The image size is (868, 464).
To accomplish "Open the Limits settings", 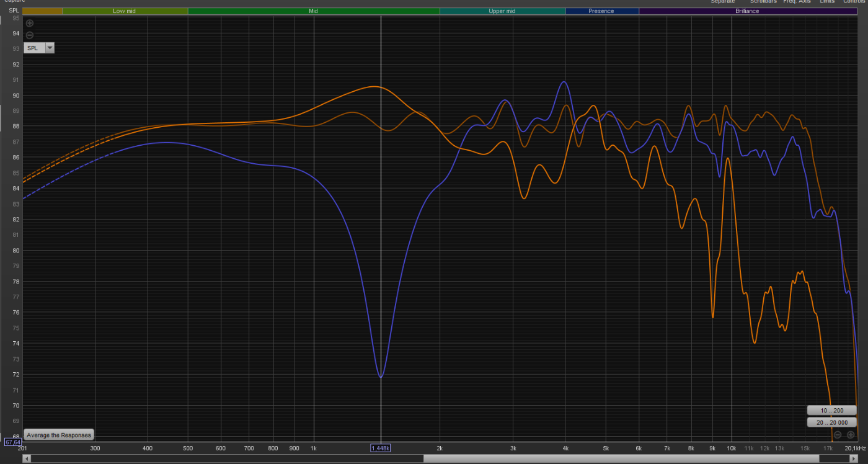I will (x=827, y=2).
